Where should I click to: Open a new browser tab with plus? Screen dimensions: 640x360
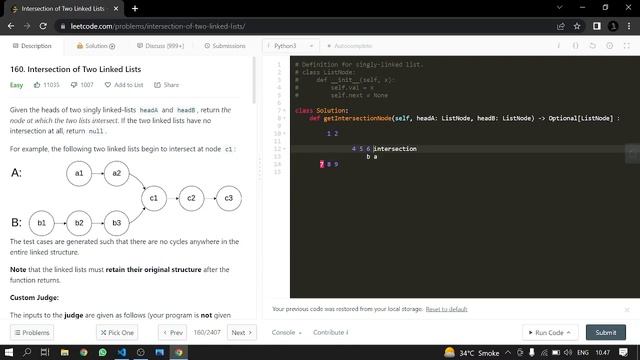(x=135, y=8)
